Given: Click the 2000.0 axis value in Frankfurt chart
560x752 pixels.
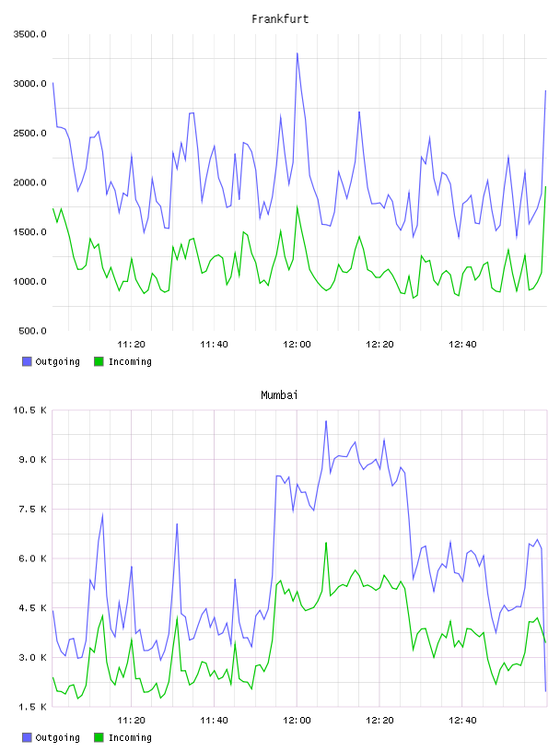Looking at the screenshot, I should click(x=29, y=182).
